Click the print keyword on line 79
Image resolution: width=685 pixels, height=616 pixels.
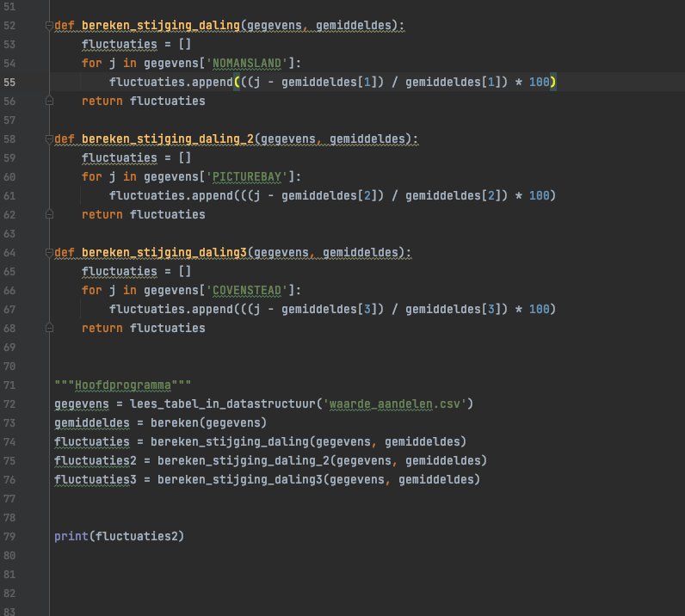point(71,537)
